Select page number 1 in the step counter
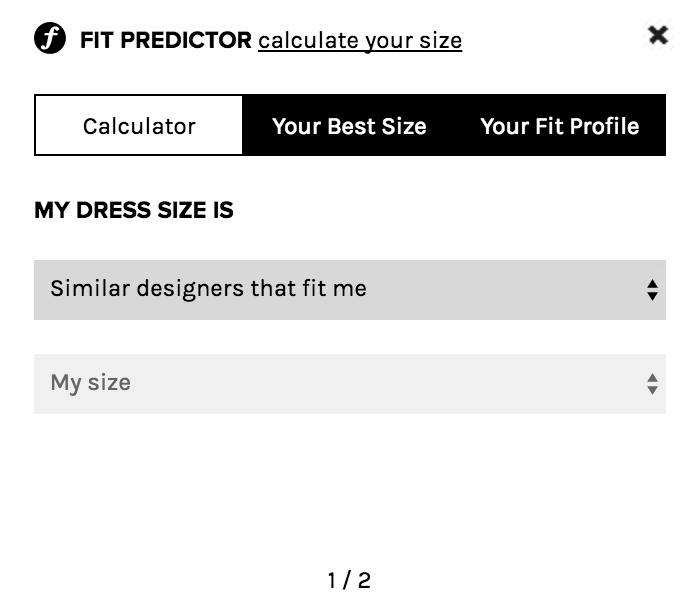Viewport: 692px width, 602px height. tap(332, 580)
